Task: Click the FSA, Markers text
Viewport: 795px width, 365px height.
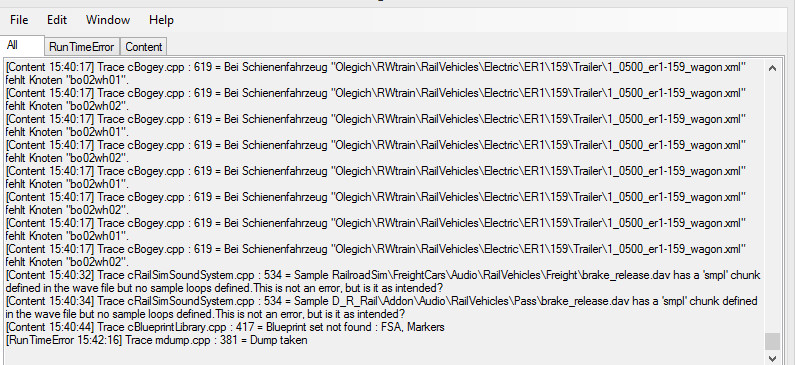Action: 412,327
